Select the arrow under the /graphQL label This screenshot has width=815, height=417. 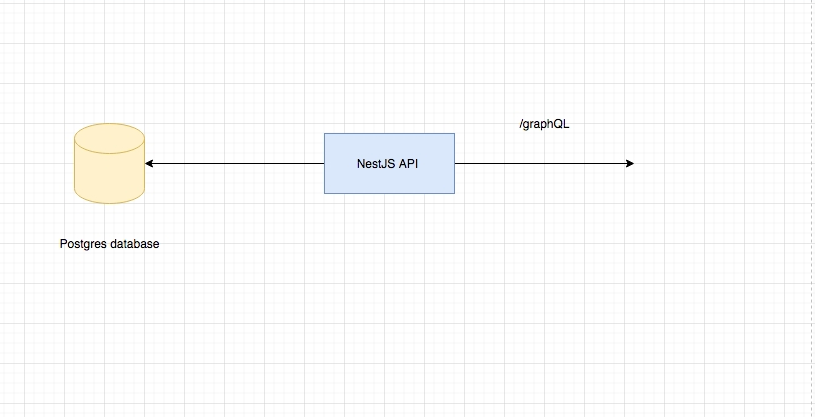pos(544,163)
